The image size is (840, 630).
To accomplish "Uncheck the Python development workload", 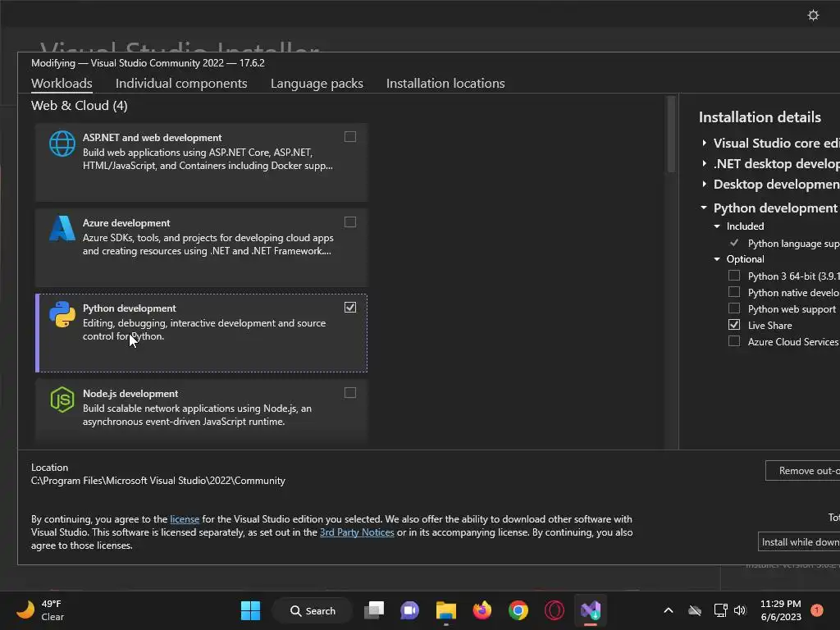I will [x=349, y=308].
